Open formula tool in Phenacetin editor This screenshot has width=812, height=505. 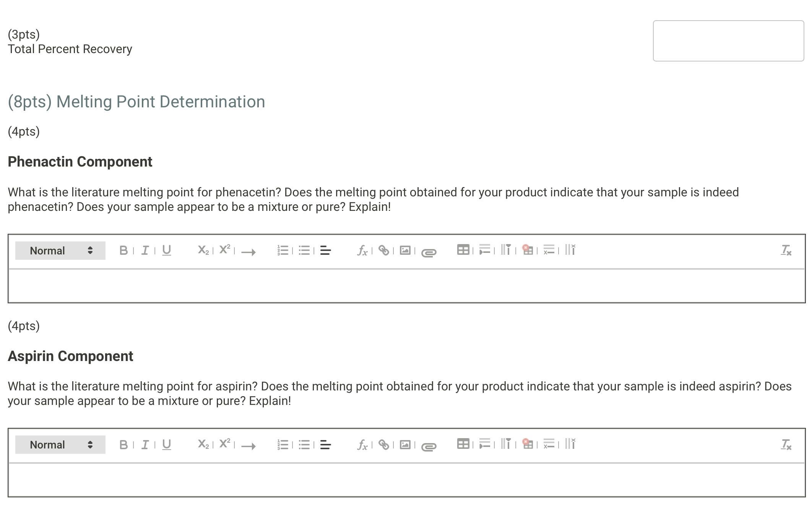coord(362,251)
